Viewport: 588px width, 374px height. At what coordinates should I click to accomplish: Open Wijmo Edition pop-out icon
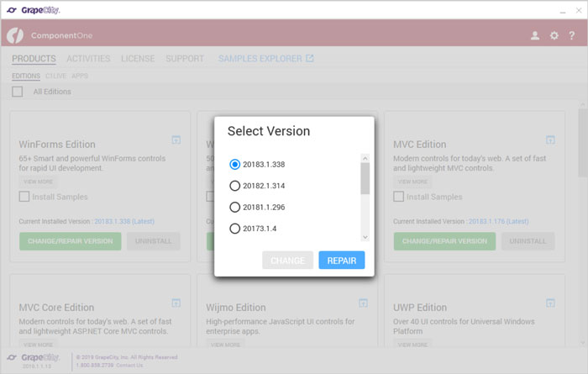coord(363,303)
